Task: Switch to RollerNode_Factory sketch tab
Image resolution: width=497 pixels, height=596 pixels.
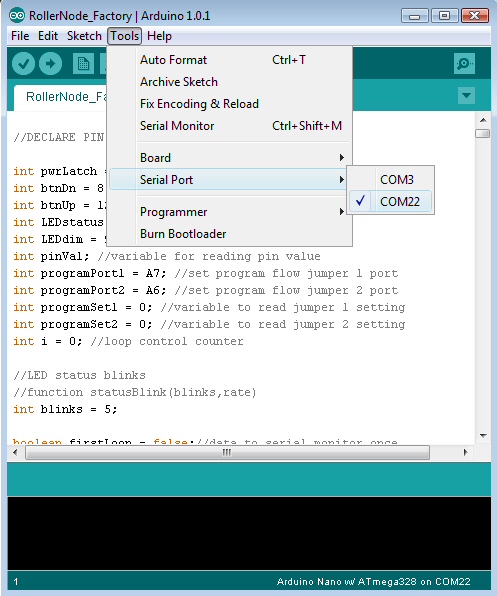Action: [x=61, y=97]
